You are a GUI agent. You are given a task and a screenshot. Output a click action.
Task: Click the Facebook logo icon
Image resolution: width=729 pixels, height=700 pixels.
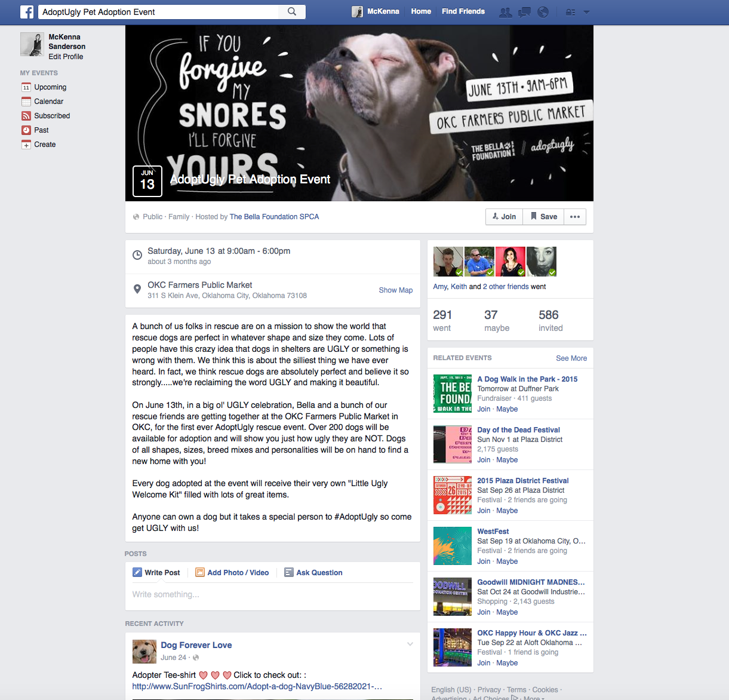27,11
